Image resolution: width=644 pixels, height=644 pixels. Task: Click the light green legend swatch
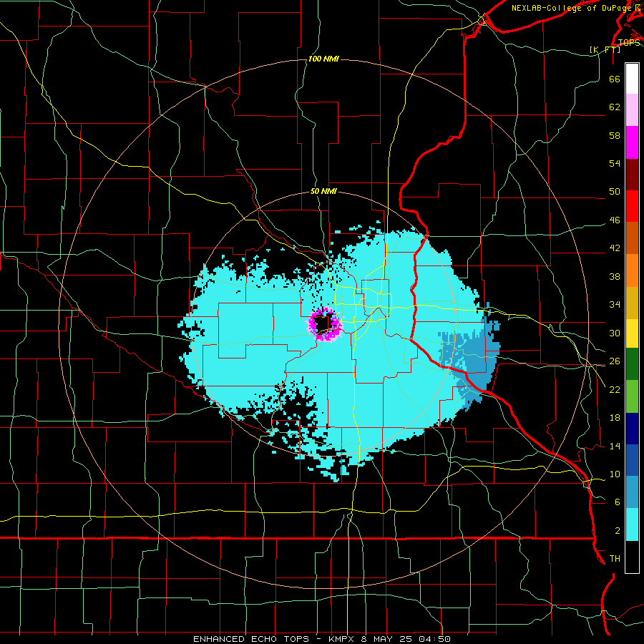click(x=632, y=396)
